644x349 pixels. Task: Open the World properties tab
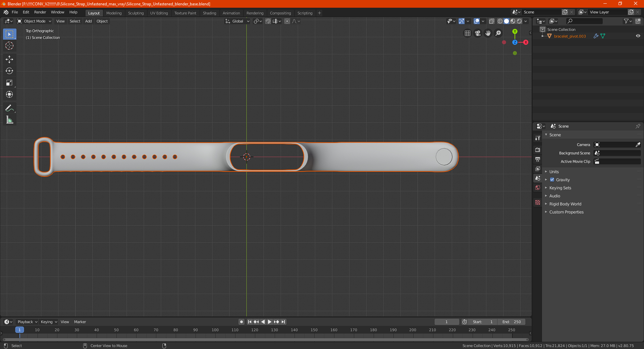click(x=538, y=188)
